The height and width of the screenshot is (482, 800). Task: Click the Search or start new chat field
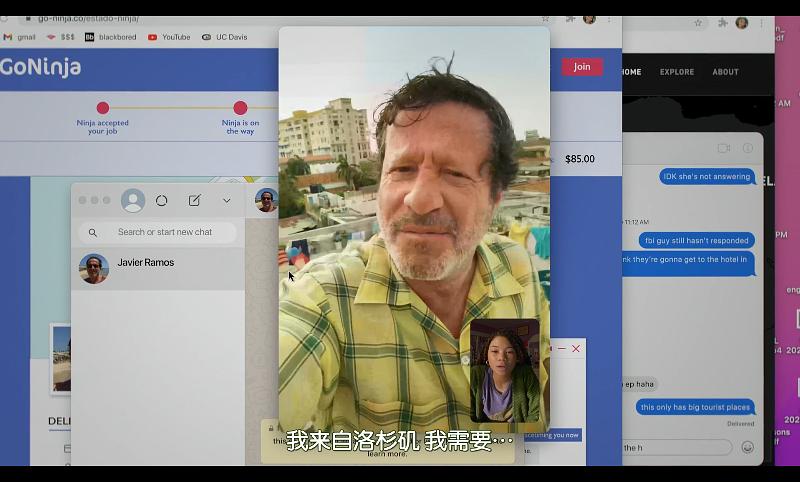coord(164,232)
